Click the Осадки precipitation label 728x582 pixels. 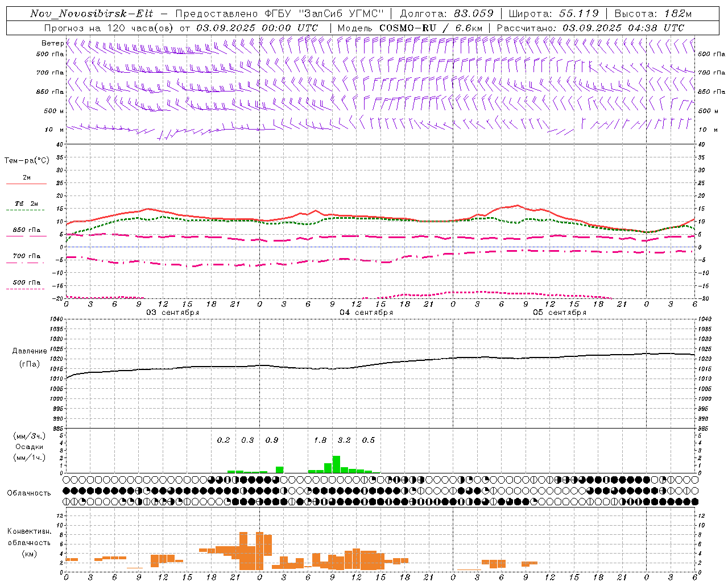pos(29,447)
